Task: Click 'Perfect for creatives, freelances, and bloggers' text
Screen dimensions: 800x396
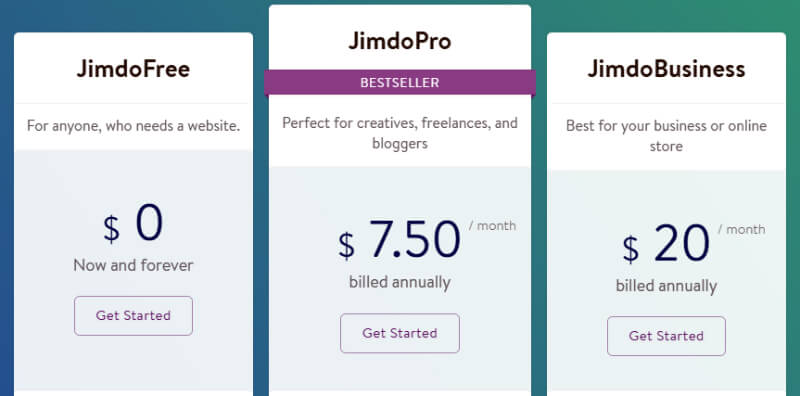Action: click(400, 133)
